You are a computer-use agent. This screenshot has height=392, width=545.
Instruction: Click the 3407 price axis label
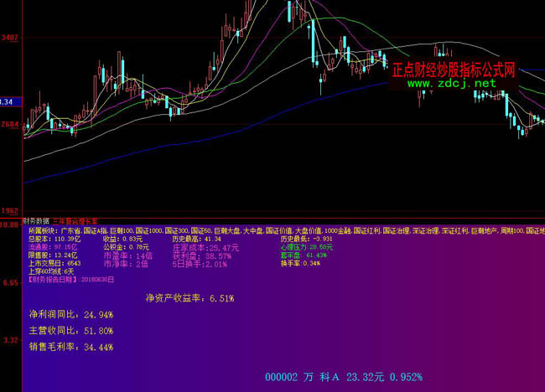[10, 39]
